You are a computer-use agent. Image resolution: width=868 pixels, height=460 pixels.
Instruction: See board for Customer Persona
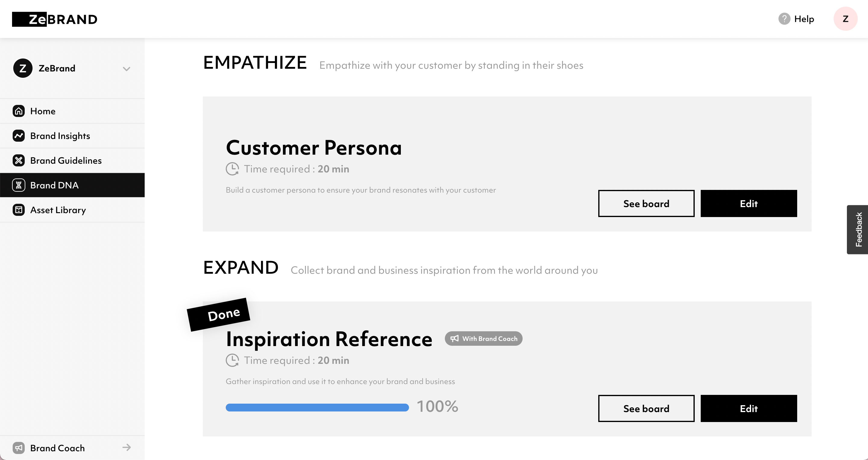(x=646, y=203)
